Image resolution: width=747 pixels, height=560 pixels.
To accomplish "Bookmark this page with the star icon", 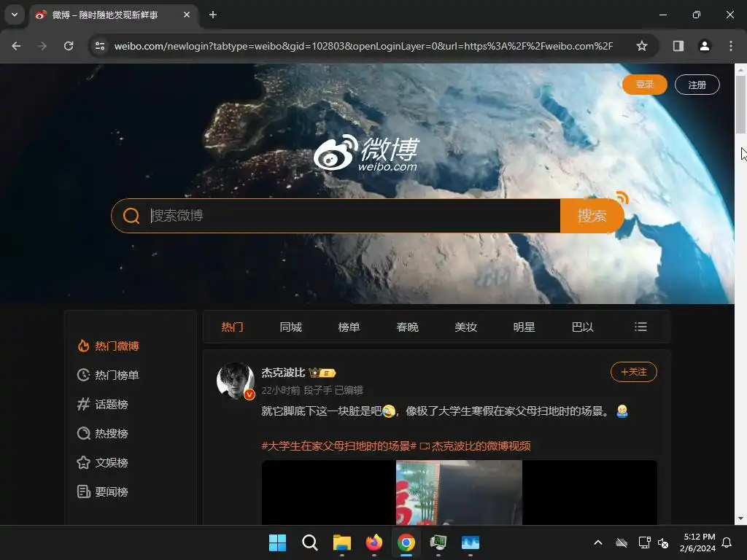I will pos(642,46).
